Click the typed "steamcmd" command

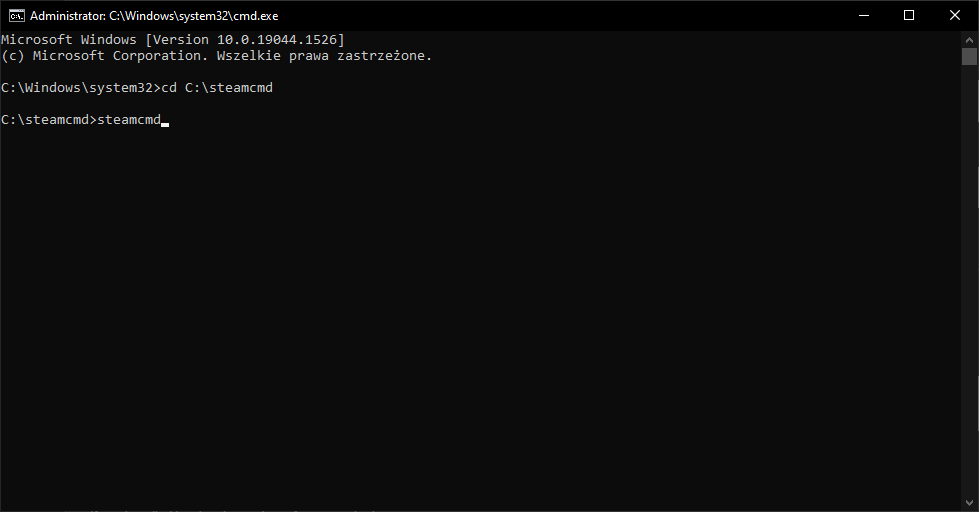tap(128, 120)
